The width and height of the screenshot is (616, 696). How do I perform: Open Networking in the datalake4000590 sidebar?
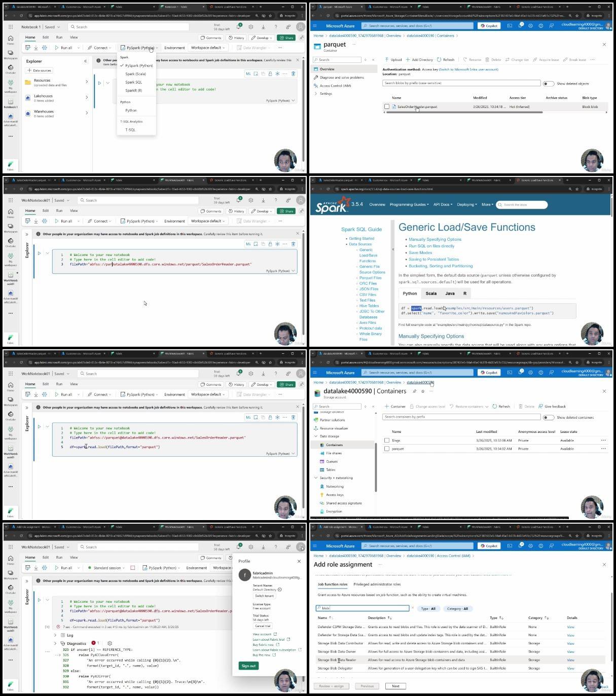[335, 487]
